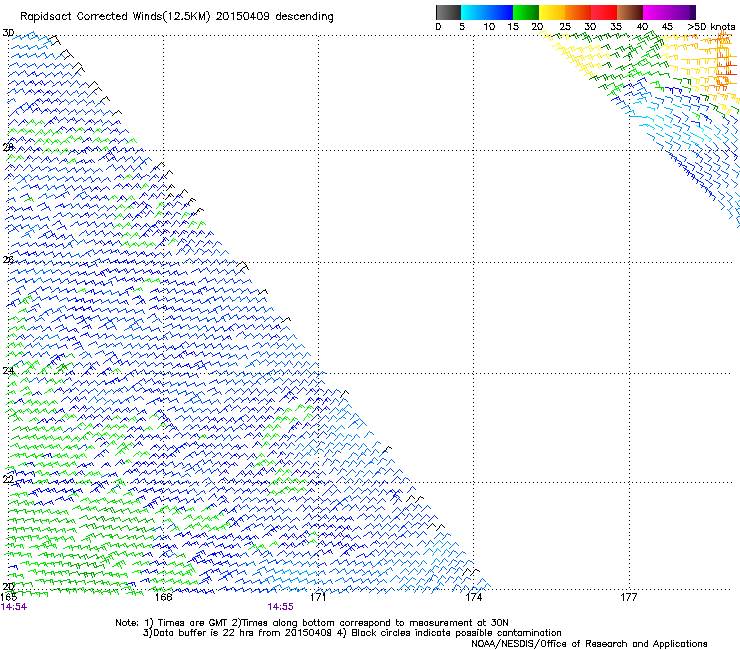Image resolution: width=740 pixels, height=650 pixels.
Task: Click the '>50 knots' legend label
Action: (711, 26)
